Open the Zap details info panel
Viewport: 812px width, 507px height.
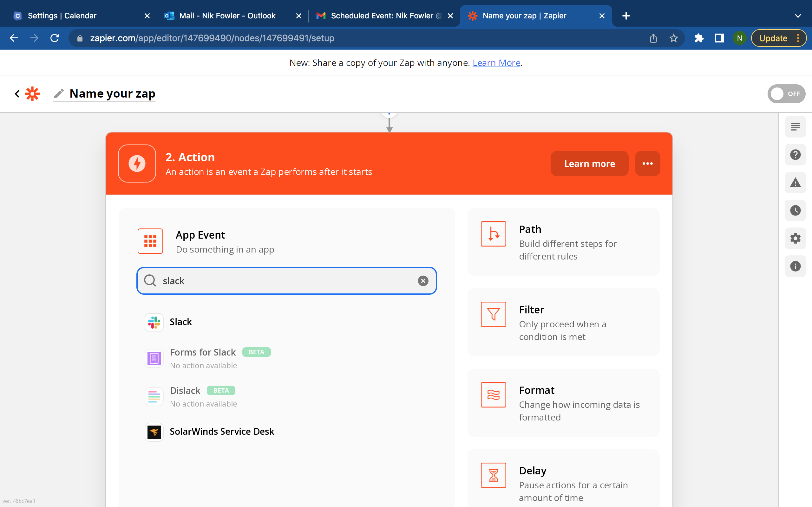point(796,266)
